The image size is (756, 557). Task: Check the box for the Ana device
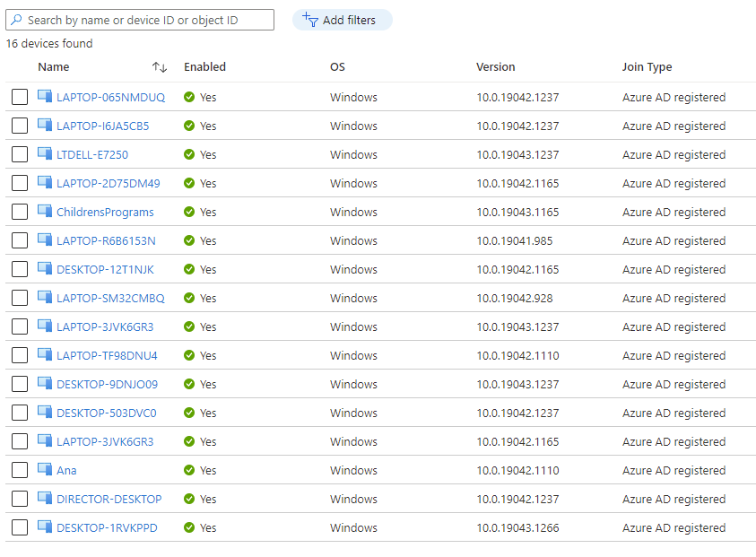(x=20, y=470)
